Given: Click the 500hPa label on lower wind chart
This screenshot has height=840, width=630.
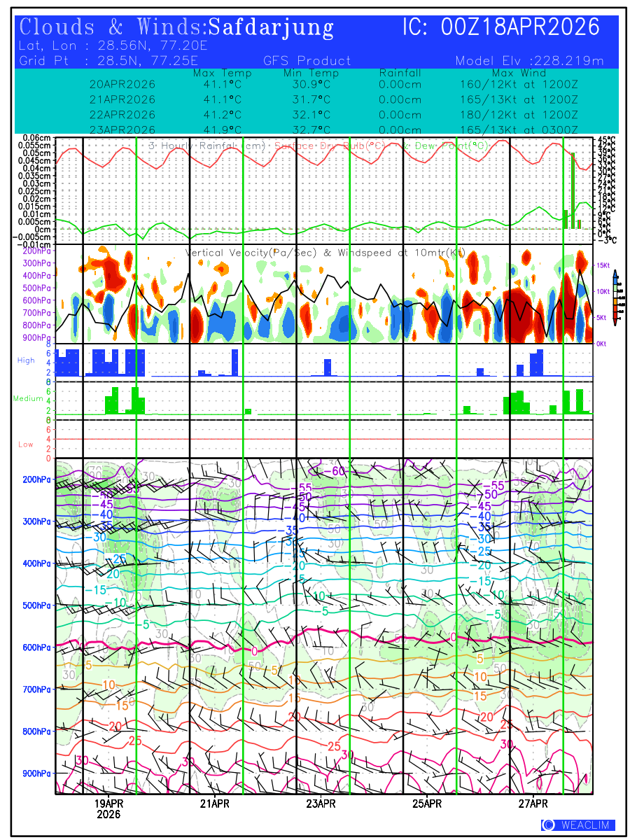Looking at the screenshot, I should (x=36, y=605).
